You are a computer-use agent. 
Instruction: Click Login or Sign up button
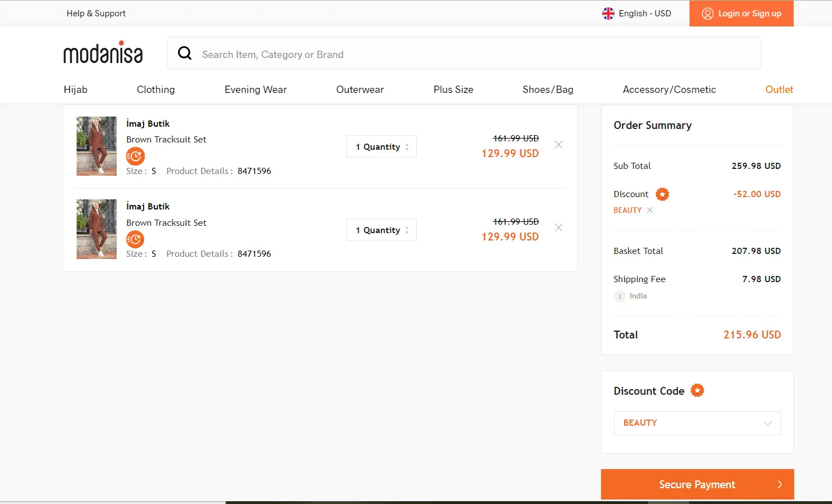coord(741,14)
